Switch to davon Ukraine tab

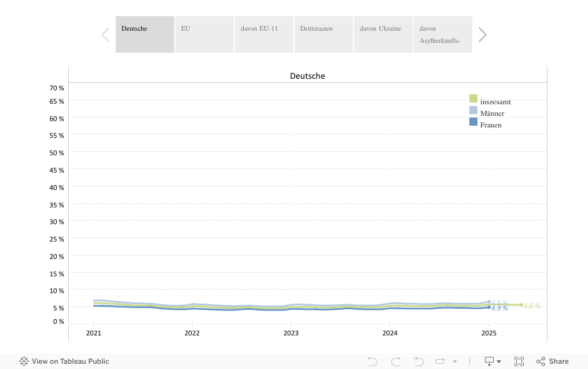(x=383, y=34)
